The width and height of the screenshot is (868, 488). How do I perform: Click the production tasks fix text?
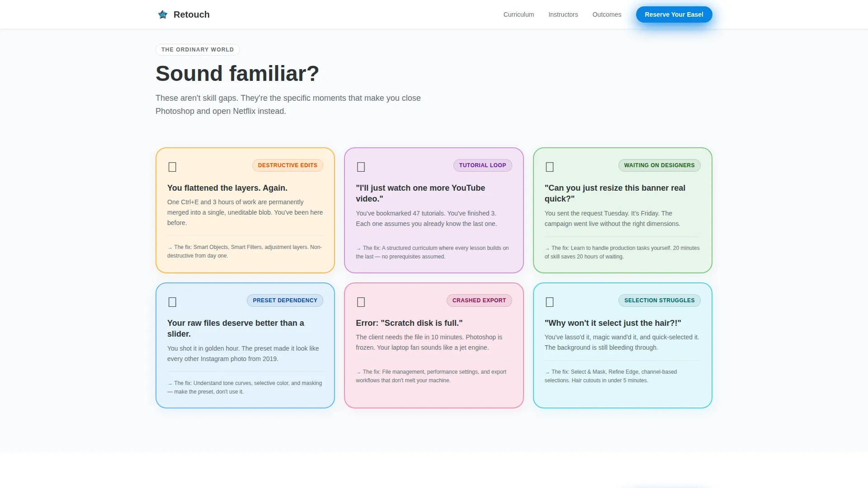622,252
